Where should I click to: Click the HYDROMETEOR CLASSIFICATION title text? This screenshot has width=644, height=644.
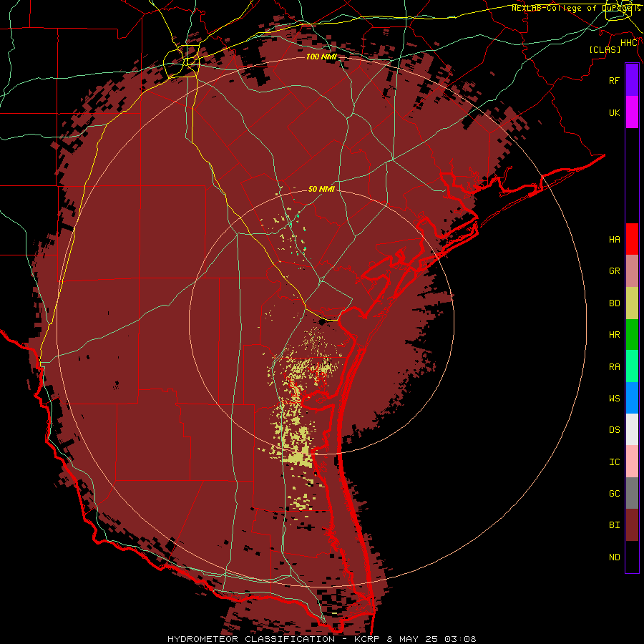251,639
